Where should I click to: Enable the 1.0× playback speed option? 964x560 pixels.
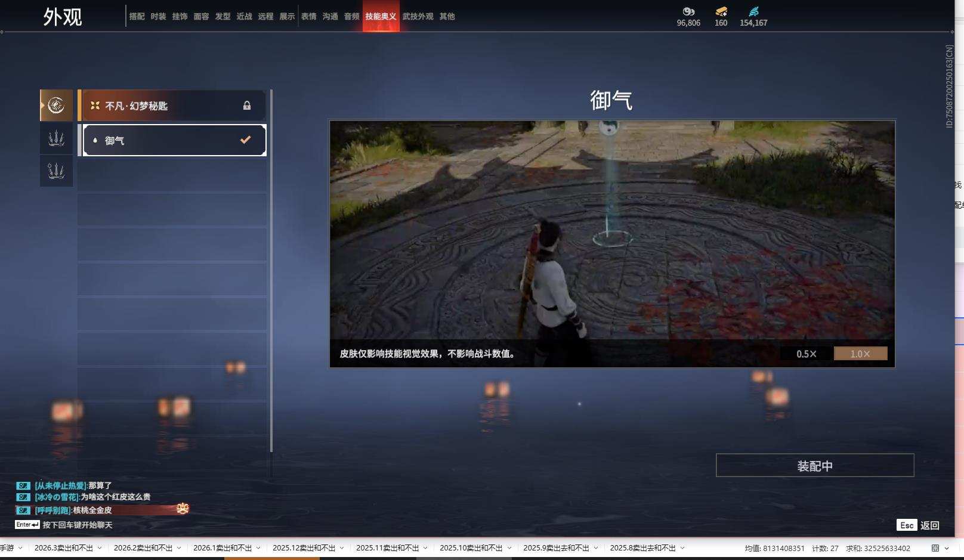(x=861, y=353)
